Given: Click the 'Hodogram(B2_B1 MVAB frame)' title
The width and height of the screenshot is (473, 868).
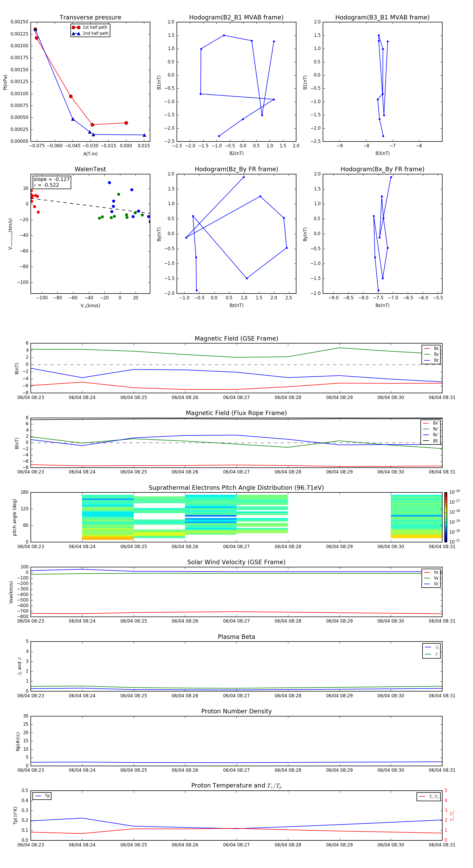Looking at the screenshot, I should pos(236,17).
